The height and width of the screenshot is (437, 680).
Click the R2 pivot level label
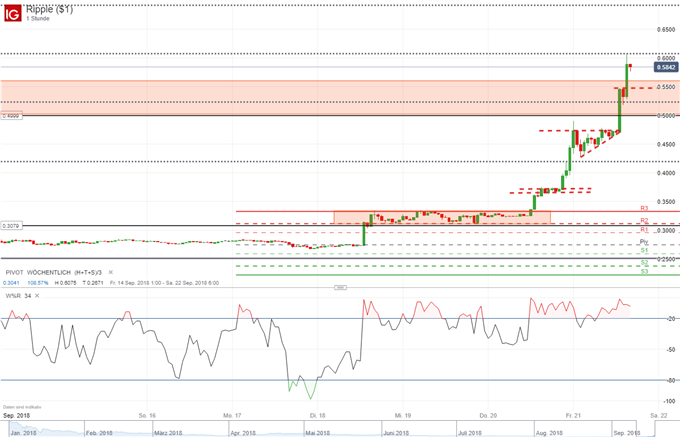click(x=644, y=221)
